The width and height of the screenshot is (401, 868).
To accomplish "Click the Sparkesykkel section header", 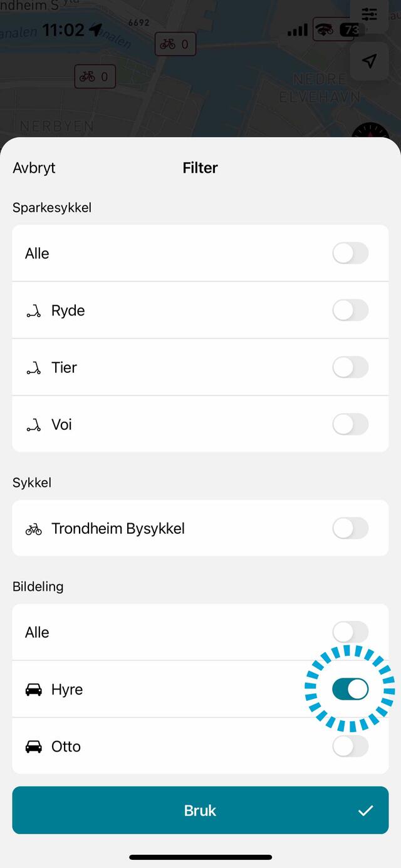I will (52, 207).
